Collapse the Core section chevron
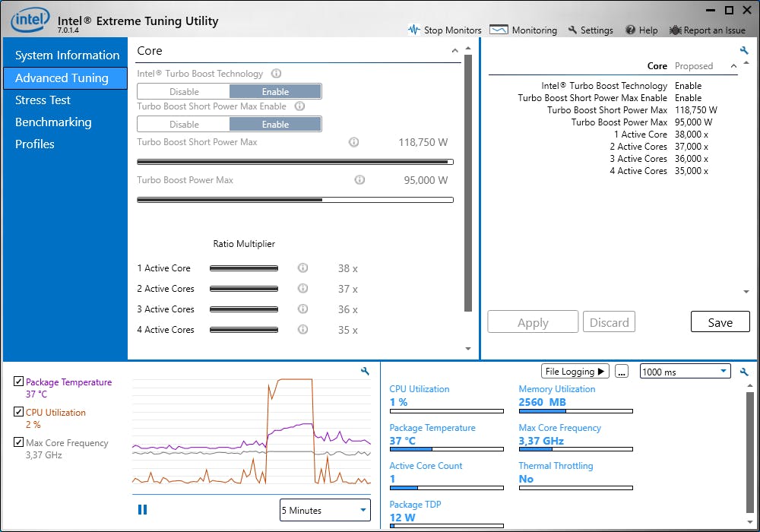The width and height of the screenshot is (760, 532). 454,51
